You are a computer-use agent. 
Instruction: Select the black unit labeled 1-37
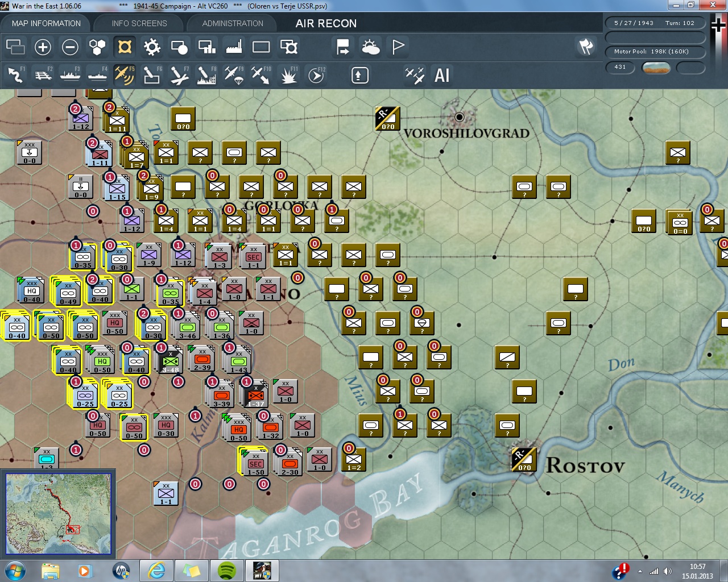coord(256,396)
